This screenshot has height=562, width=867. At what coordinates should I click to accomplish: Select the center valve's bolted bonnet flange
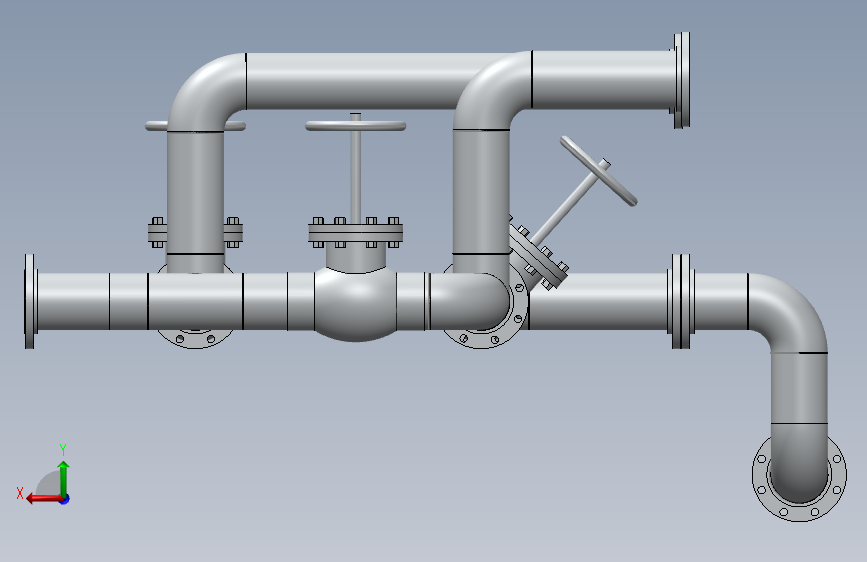[356, 232]
